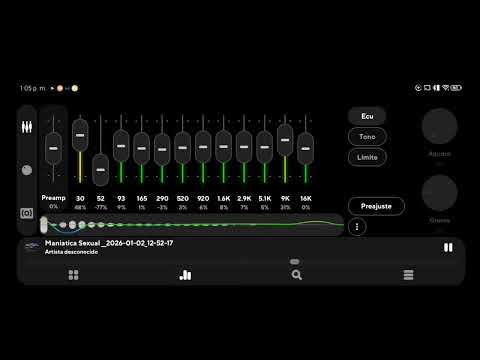Pause the playing track
The width and height of the screenshot is (480, 360).
[x=448, y=248]
